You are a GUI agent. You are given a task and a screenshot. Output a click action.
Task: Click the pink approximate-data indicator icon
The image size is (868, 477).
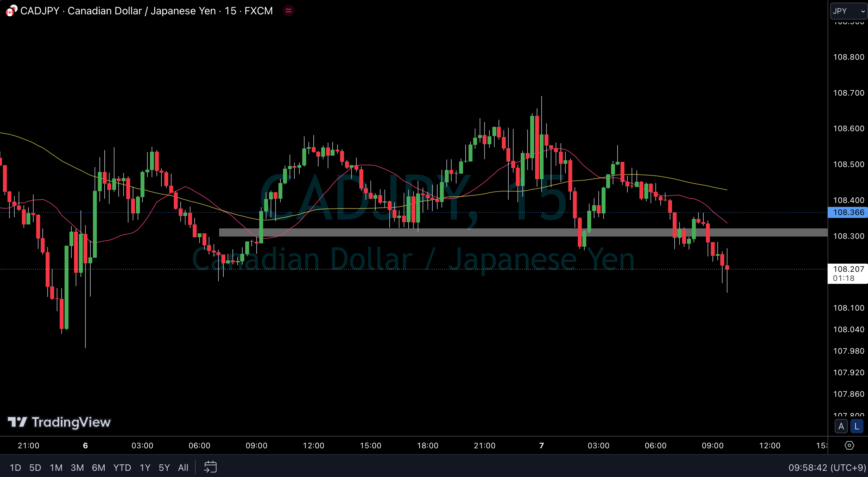(289, 11)
